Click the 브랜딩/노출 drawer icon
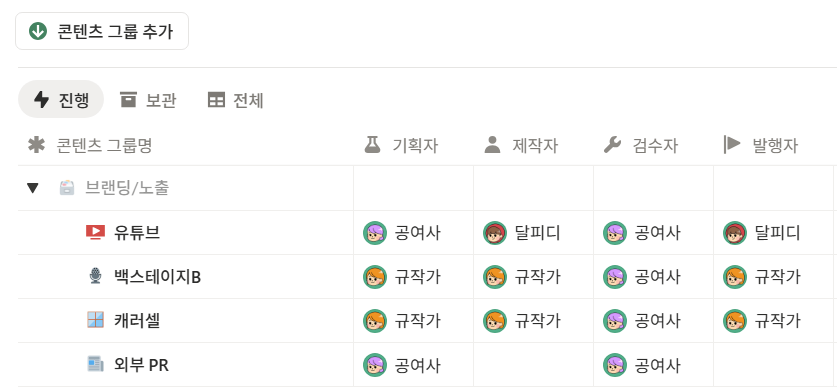The height and width of the screenshot is (388, 837). 67,188
